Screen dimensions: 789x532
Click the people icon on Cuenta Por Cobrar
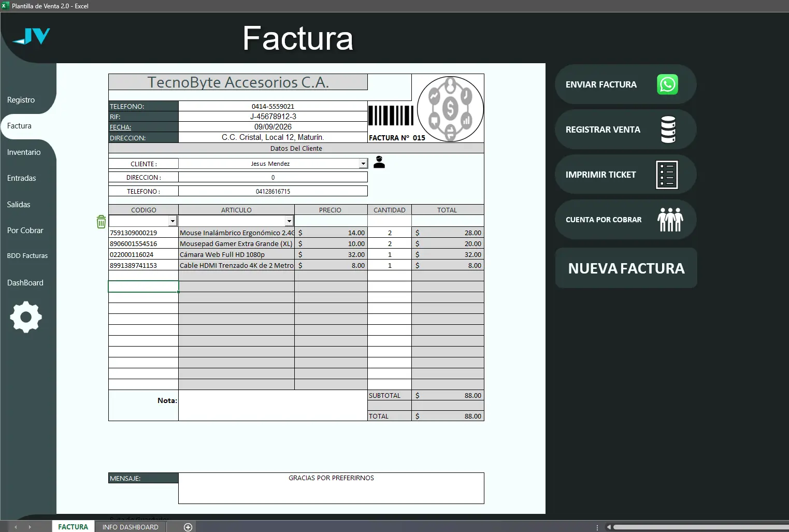(670, 220)
